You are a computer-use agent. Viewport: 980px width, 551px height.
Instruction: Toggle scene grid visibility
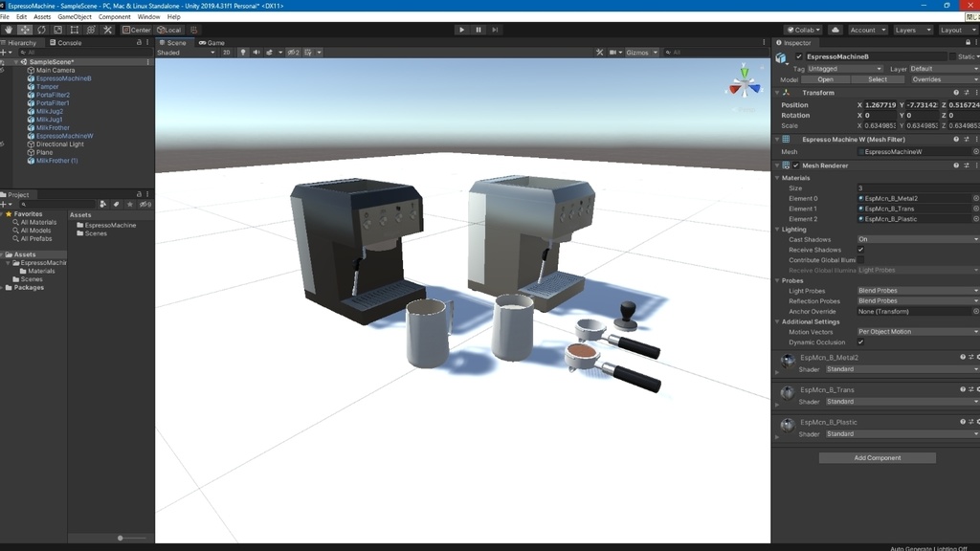(x=309, y=53)
